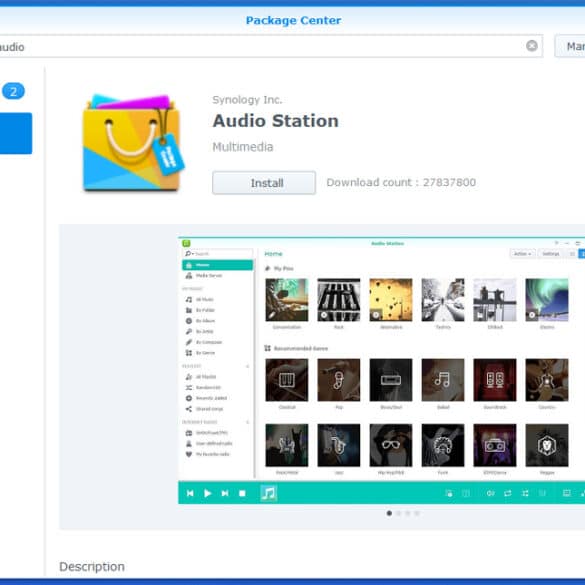Click the play icon in Audio Station preview
The width and height of the screenshot is (585, 585).
point(208,493)
